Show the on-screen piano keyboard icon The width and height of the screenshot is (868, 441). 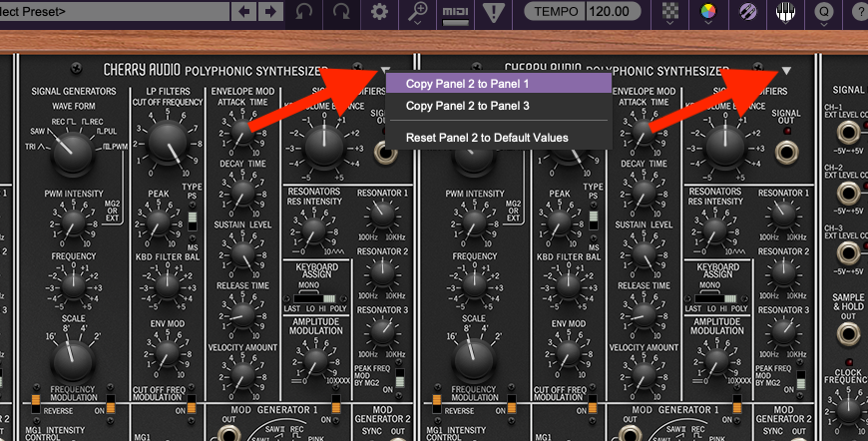[x=785, y=12]
